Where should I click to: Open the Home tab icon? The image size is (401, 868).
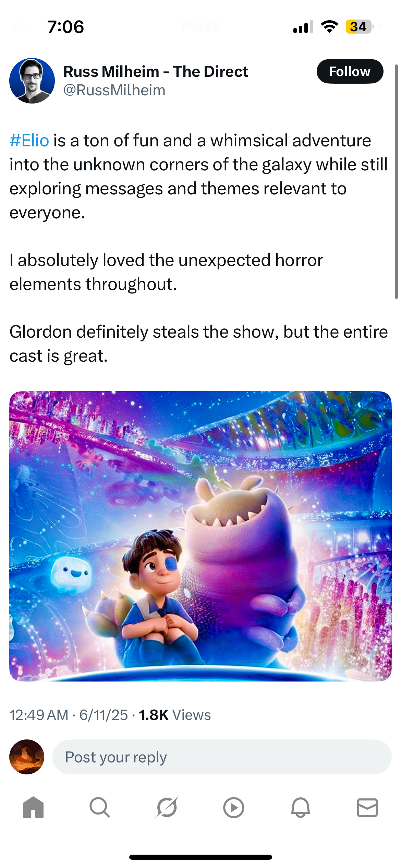33,808
